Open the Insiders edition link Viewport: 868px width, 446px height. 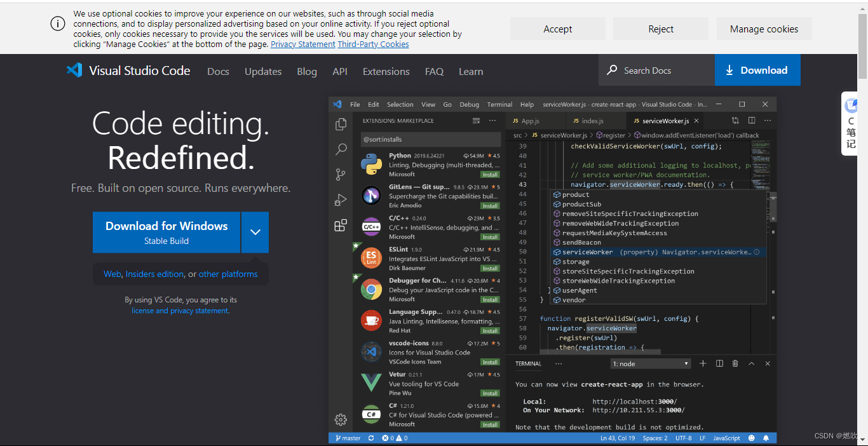(154, 274)
